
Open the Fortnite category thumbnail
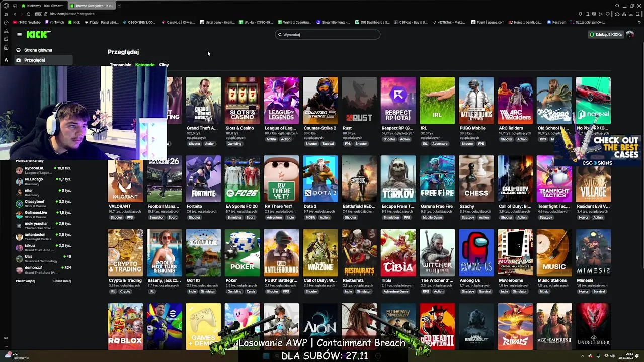point(203,179)
